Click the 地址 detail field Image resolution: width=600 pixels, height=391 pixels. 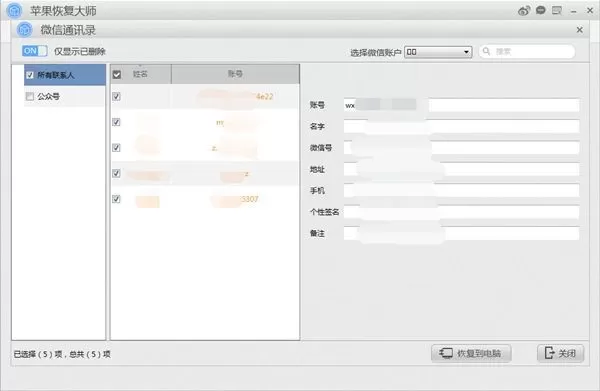(x=461, y=169)
